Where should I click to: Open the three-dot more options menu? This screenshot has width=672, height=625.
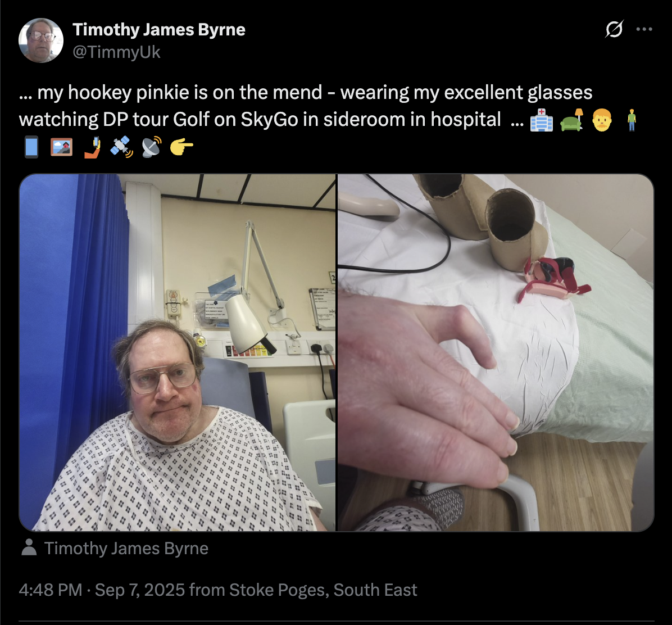click(x=644, y=29)
